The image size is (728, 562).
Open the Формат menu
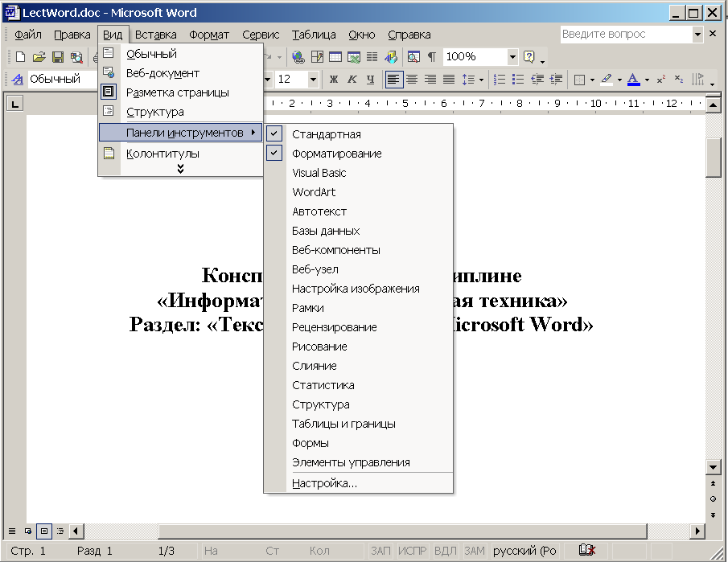pos(209,35)
